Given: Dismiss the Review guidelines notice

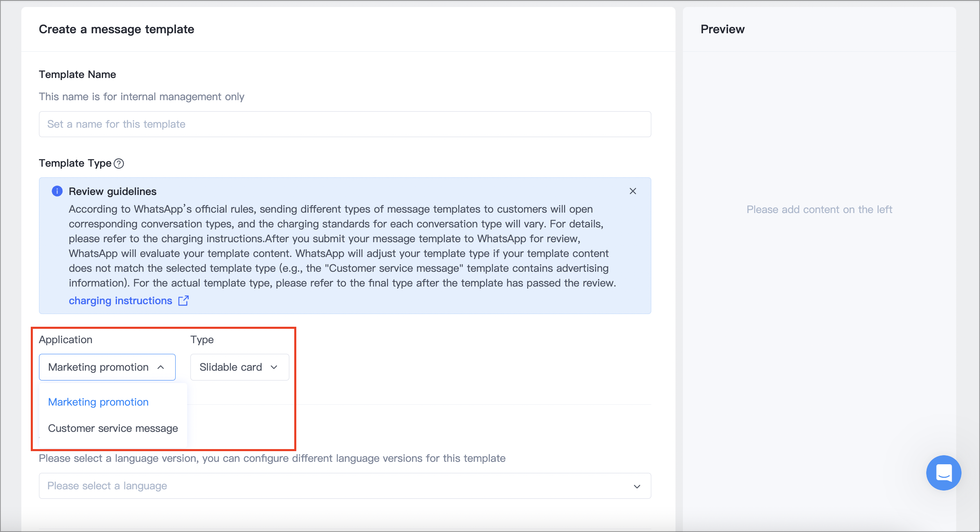Looking at the screenshot, I should tap(633, 191).
